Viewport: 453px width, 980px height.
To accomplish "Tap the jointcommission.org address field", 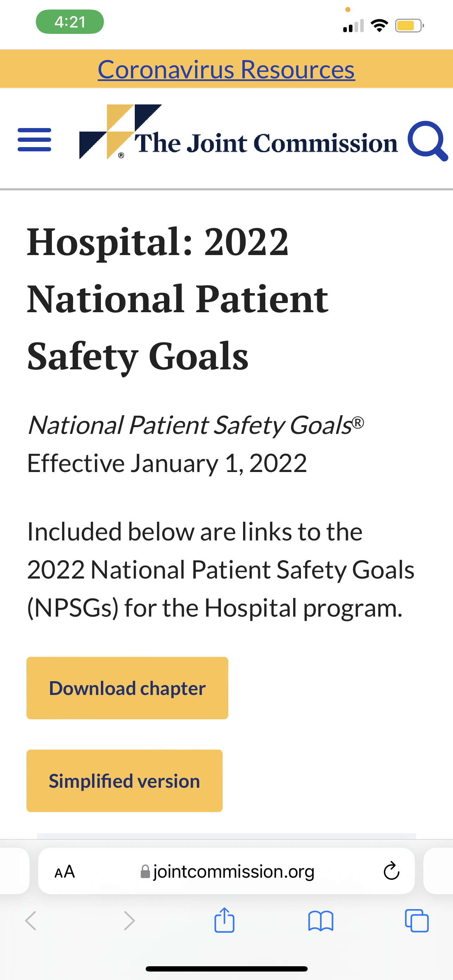I will tap(226, 871).
